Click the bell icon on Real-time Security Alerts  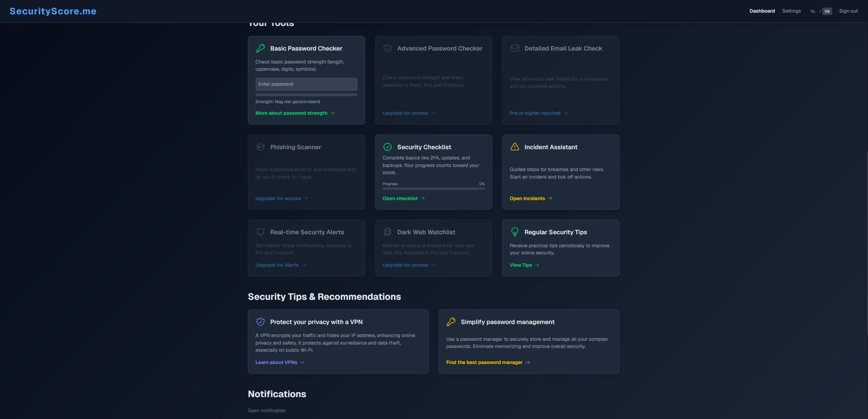(x=260, y=232)
